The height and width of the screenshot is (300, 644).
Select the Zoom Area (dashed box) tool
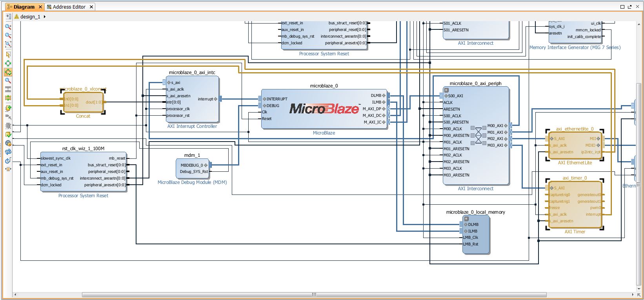tap(8, 45)
